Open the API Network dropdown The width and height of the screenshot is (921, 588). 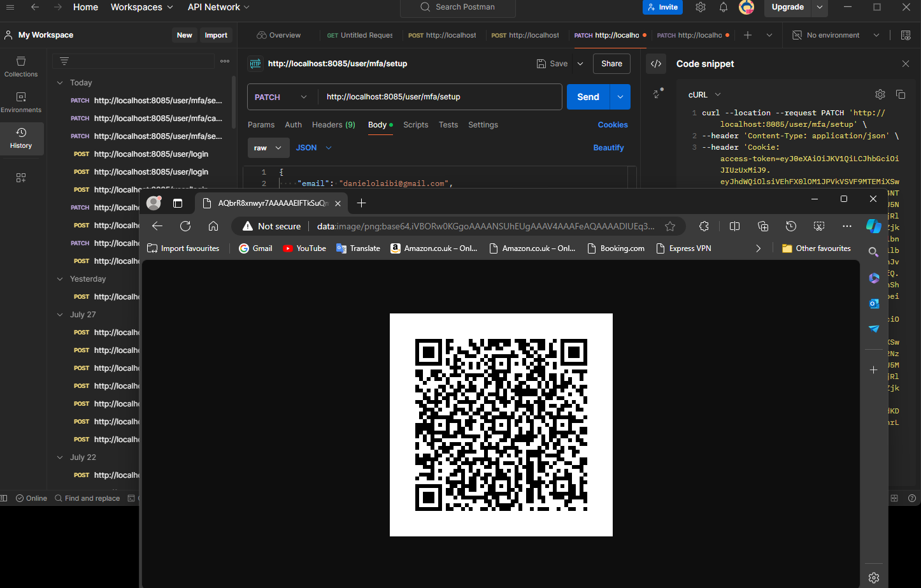[218, 7]
